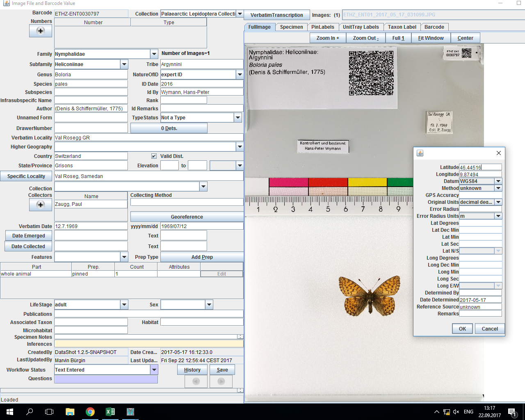The width and height of the screenshot is (525, 420).
Task: Open the Workflow Status dropdown
Action: (154, 370)
